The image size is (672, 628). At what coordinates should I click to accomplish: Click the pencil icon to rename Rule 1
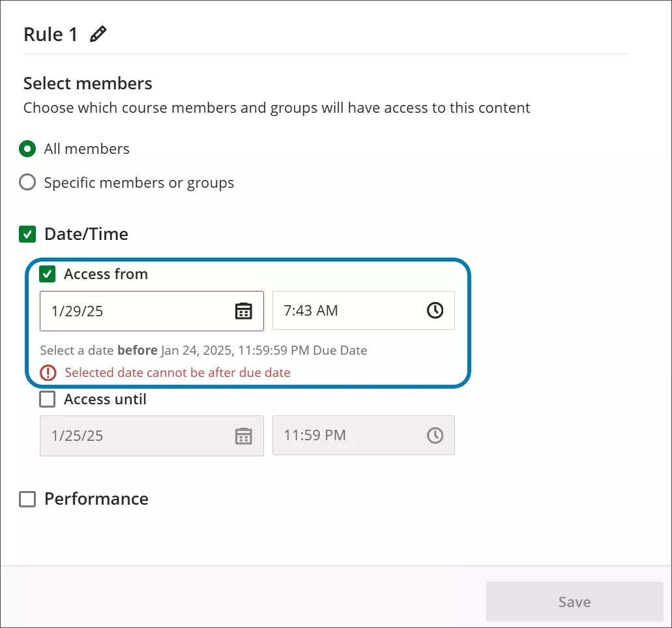pos(98,33)
